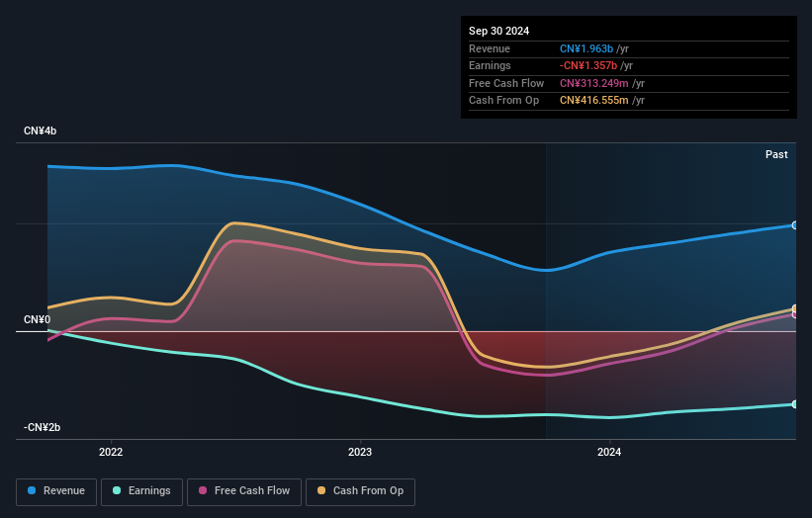Click the CN¥4b y-axis label
Image resolution: width=812 pixels, height=518 pixels.
(40, 130)
